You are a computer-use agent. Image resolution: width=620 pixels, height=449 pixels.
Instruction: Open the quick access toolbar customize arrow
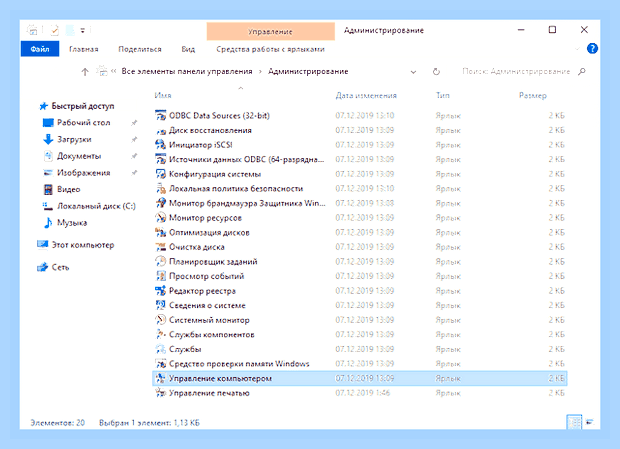pos(83,30)
